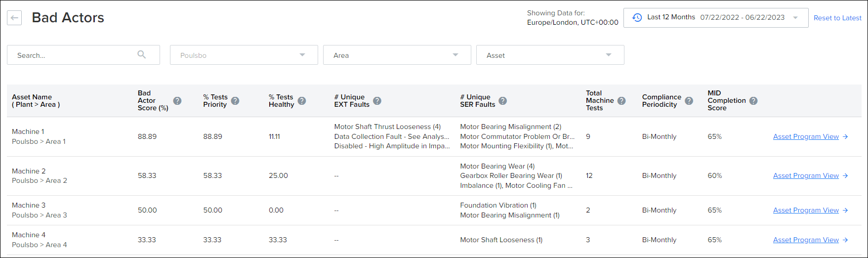Click the clock history icon in date range
This screenshot has width=868, height=258.
tap(637, 17)
